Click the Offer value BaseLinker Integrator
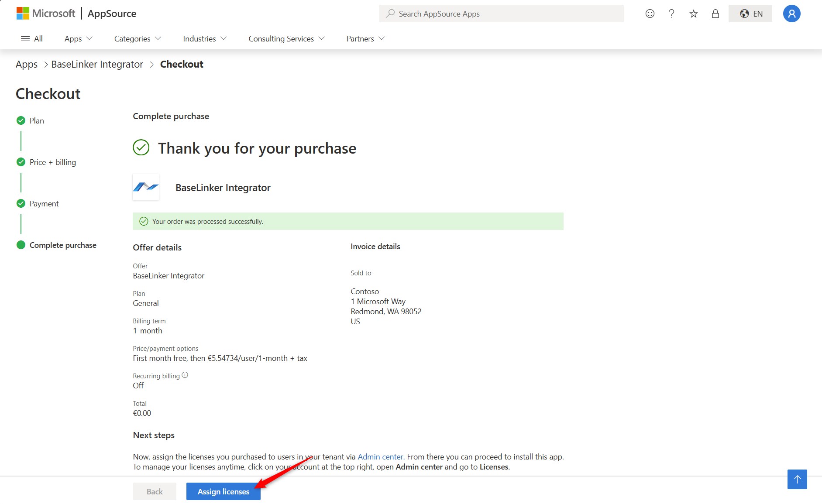This screenshot has width=822, height=504. coord(169,275)
